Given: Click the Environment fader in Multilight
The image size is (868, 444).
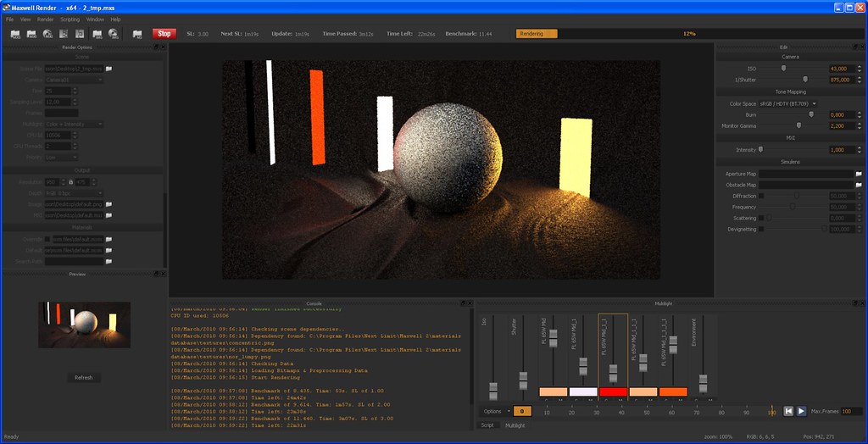Looking at the screenshot, I should [x=703, y=384].
